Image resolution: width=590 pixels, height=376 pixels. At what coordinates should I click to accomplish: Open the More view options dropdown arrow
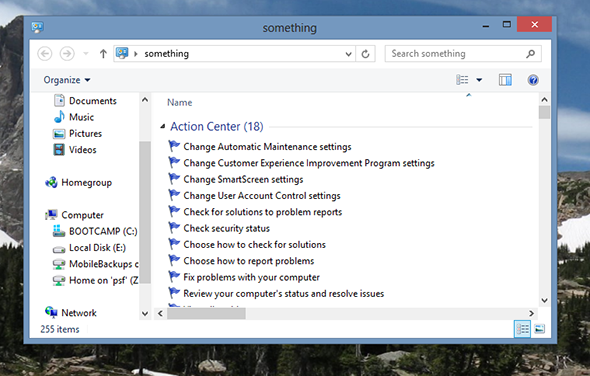[479, 80]
